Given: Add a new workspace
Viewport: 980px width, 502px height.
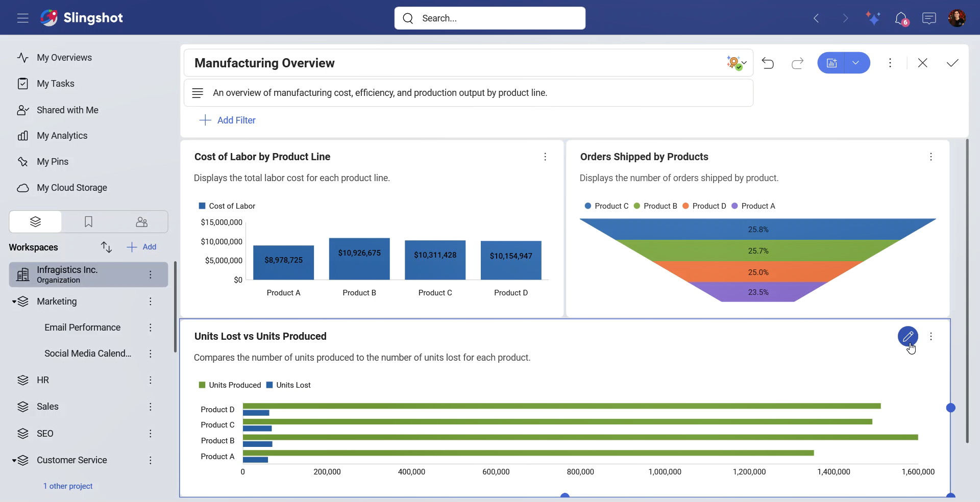Looking at the screenshot, I should pos(142,247).
